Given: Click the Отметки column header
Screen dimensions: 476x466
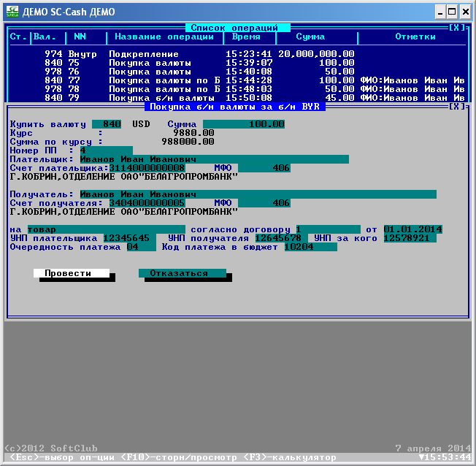Looking at the screenshot, I should click(415, 37).
